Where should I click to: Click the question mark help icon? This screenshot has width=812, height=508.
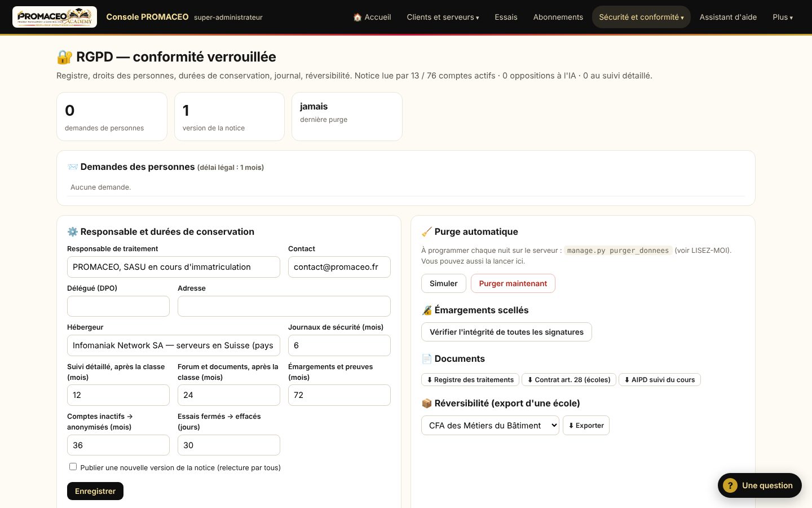pyautogui.click(x=730, y=485)
